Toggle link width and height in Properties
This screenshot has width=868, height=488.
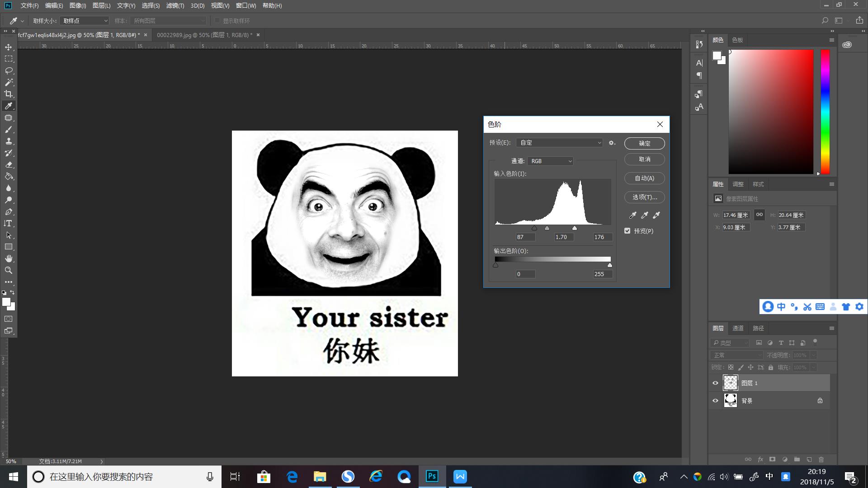(x=759, y=215)
